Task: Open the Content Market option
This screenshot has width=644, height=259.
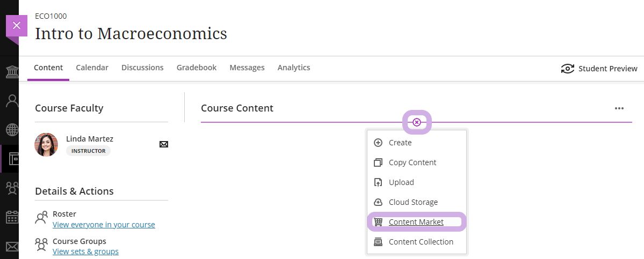Action: point(416,222)
